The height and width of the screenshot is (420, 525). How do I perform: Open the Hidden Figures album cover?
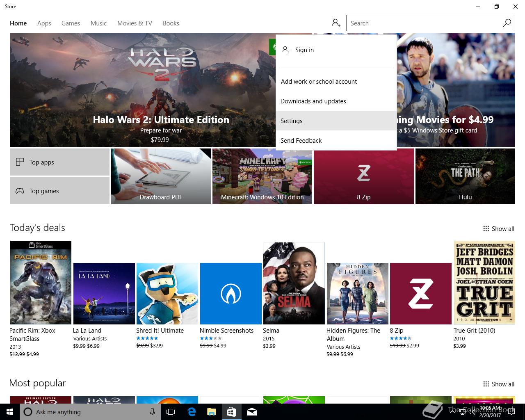click(x=357, y=294)
